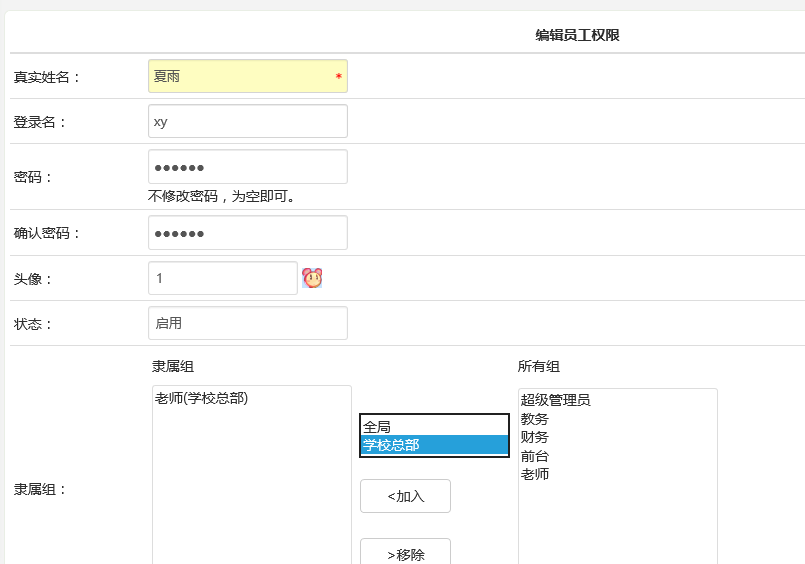Click the 真实姓名 field containing 夏雨
The image size is (805, 564).
point(247,76)
